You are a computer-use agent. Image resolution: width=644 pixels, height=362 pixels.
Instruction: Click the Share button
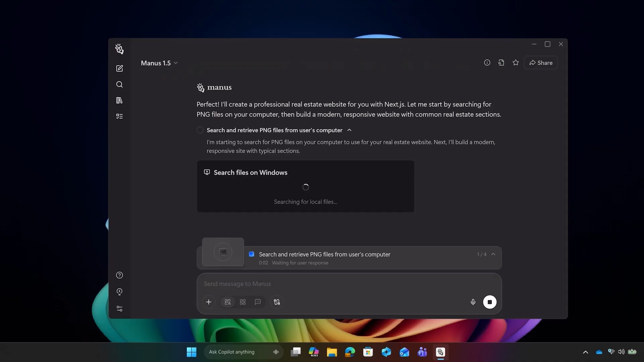[x=540, y=62]
